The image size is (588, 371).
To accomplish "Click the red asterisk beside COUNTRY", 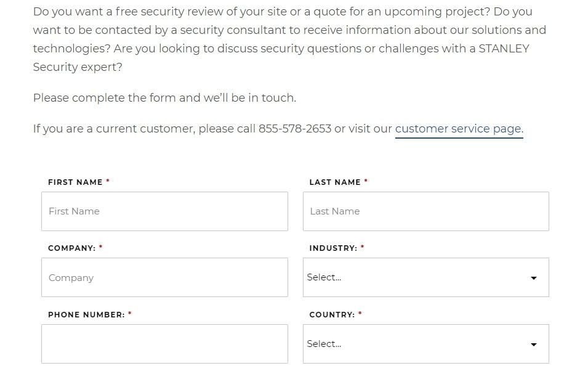I will pos(361,314).
